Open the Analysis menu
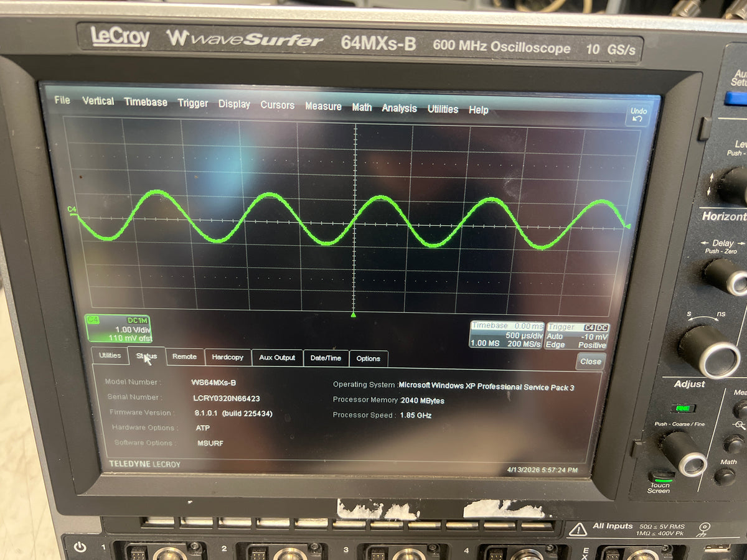This screenshot has width=747, height=560. [x=399, y=108]
